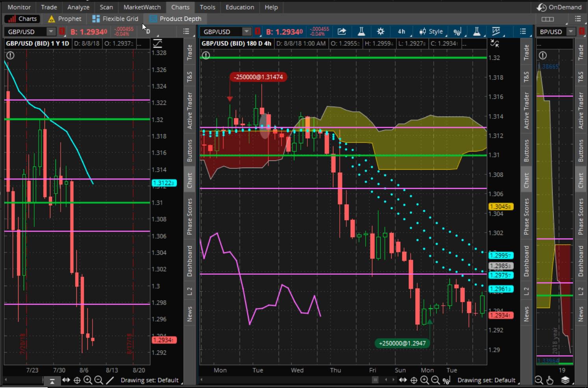Open the Monitor tab
This screenshot has height=388, width=588.
[x=19, y=7]
